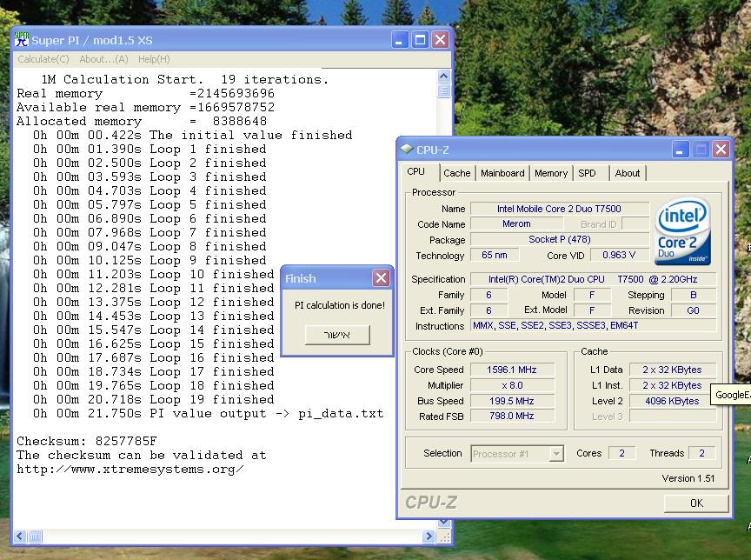Open the Processor #1 selection dropdown

pyautogui.click(x=517, y=454)
